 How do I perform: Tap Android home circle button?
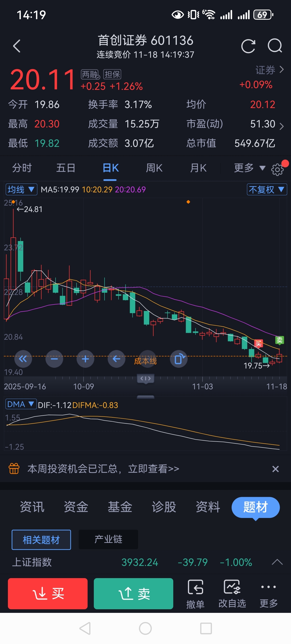145,628
